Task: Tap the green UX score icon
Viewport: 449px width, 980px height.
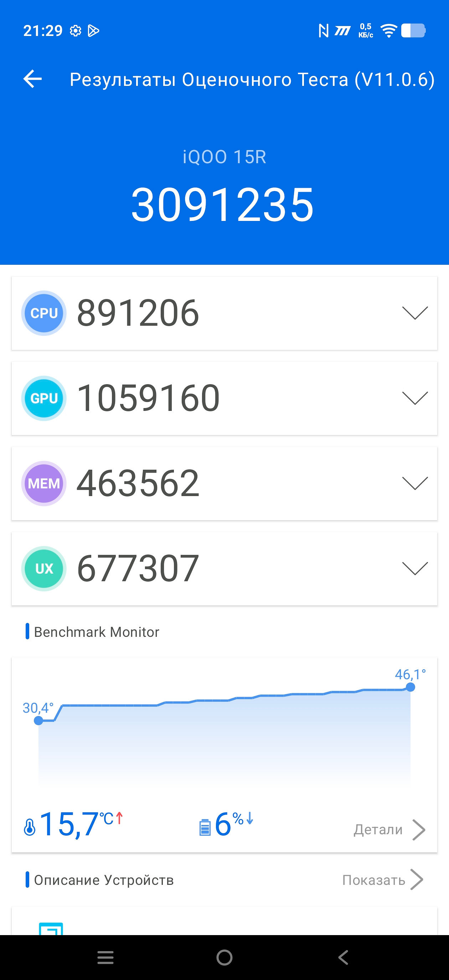Action: pos(44,569)
